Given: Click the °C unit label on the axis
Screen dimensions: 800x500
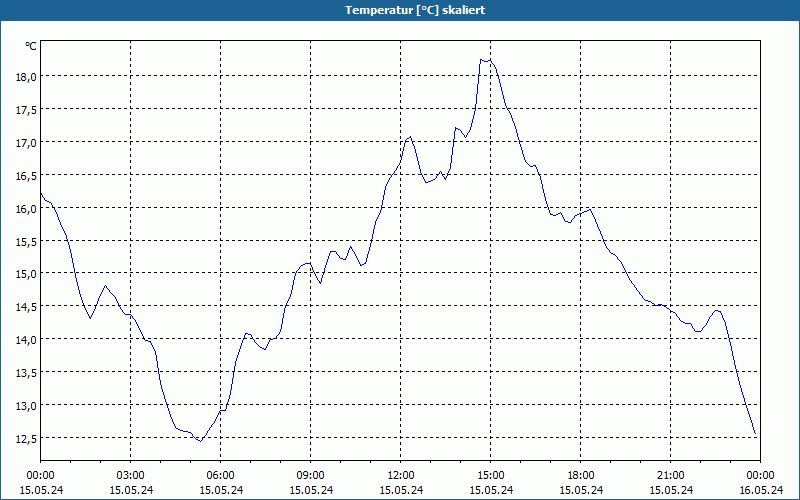Looking at the screenshot, I should pyautogui.click(x=31, y=46).
